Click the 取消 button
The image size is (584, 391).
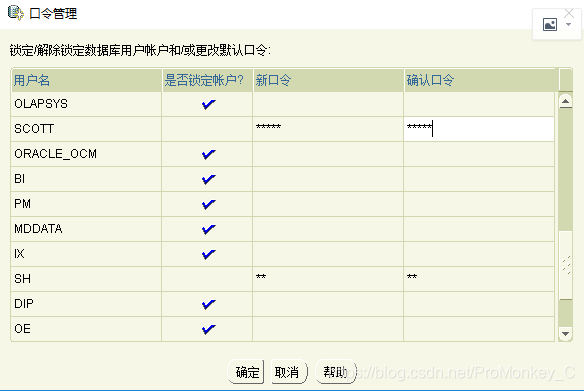pos(289,372)
